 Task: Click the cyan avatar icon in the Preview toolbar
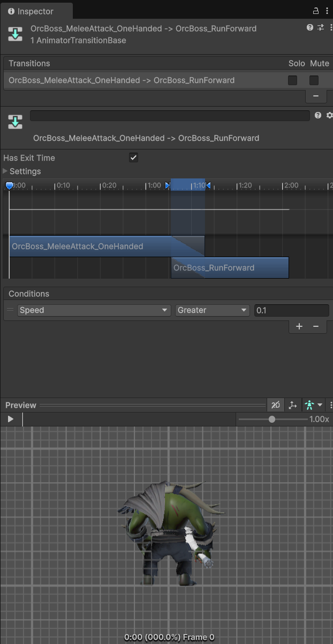point(309,405)
